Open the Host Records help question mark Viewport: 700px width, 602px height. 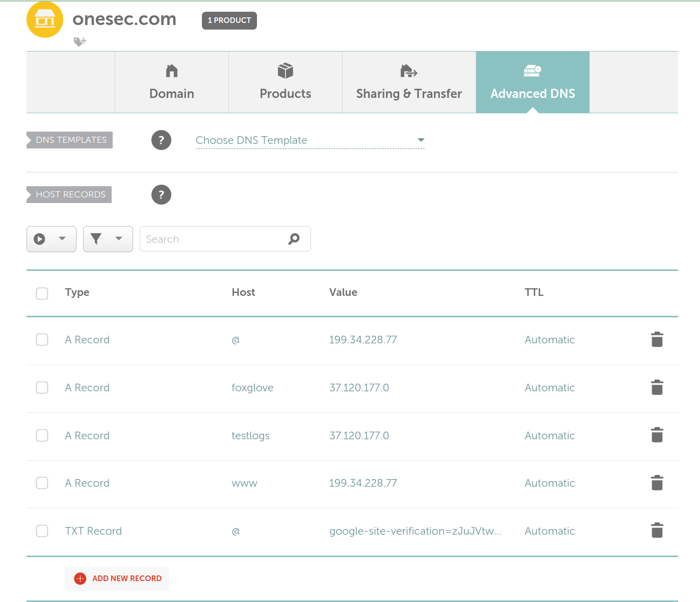tap(161, 195)
